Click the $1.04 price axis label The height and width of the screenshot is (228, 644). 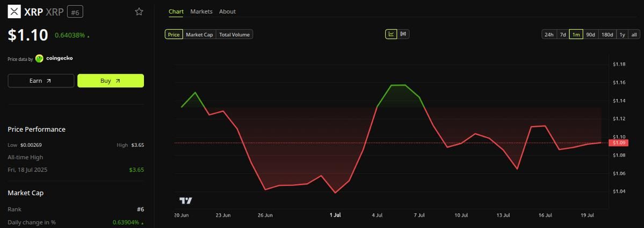coord(619,191)
